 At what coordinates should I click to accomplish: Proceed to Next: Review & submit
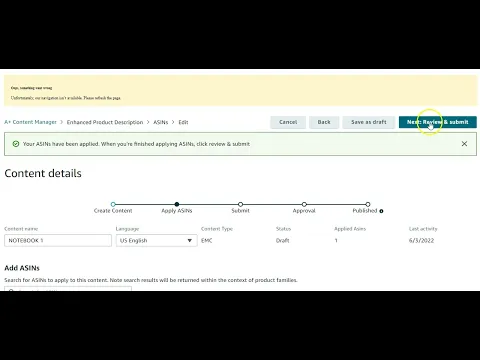coord(438,122)
